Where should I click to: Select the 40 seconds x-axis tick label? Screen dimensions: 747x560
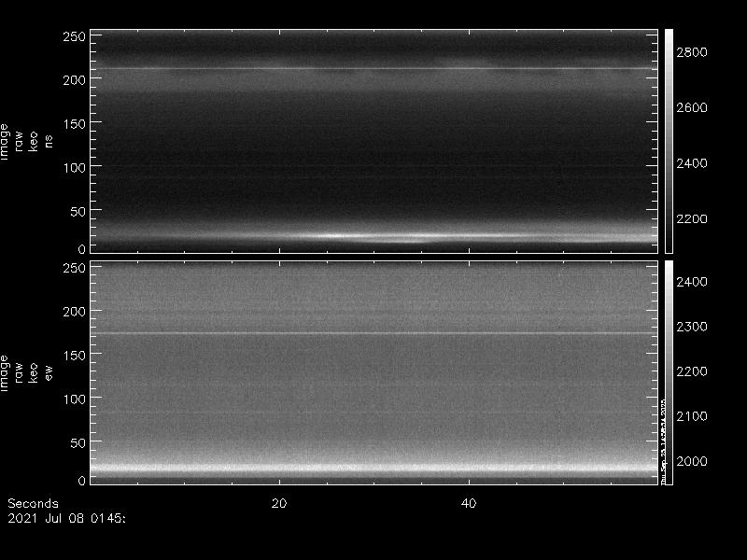[x=469, y=503]
